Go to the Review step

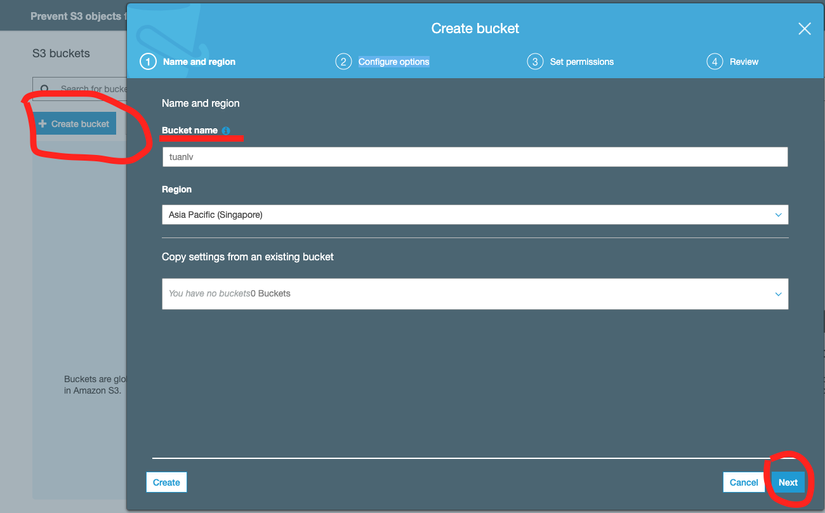(743, 62)
